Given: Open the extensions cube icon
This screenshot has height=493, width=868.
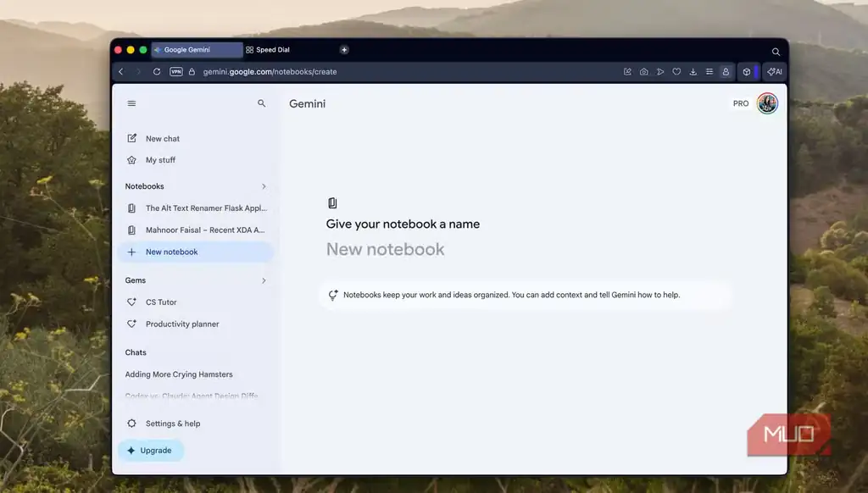Looking at the screenshot, I should pyautogui.click(x=746, y=71).
